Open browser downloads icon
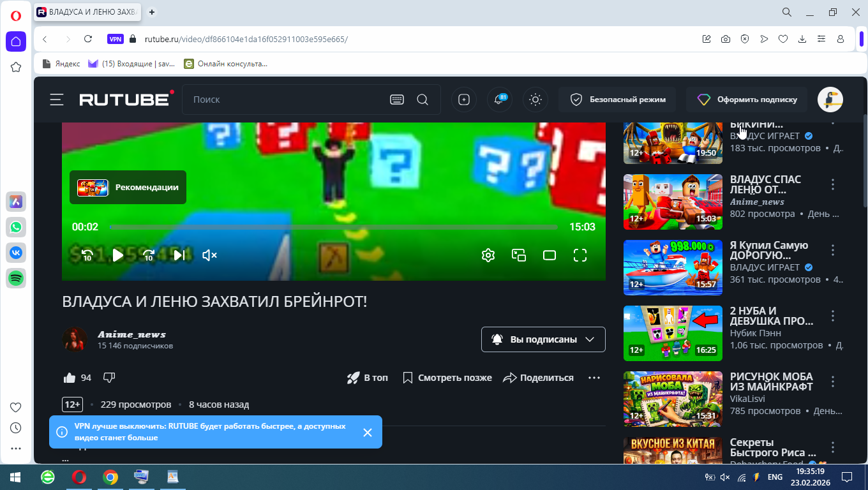This screenshot has width=868, height=490. (802, 39)
